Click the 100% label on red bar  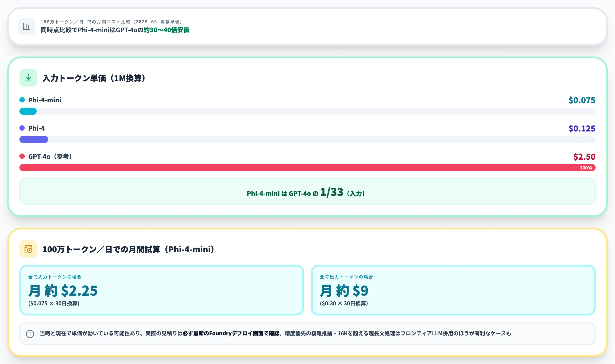coord(586,168)
